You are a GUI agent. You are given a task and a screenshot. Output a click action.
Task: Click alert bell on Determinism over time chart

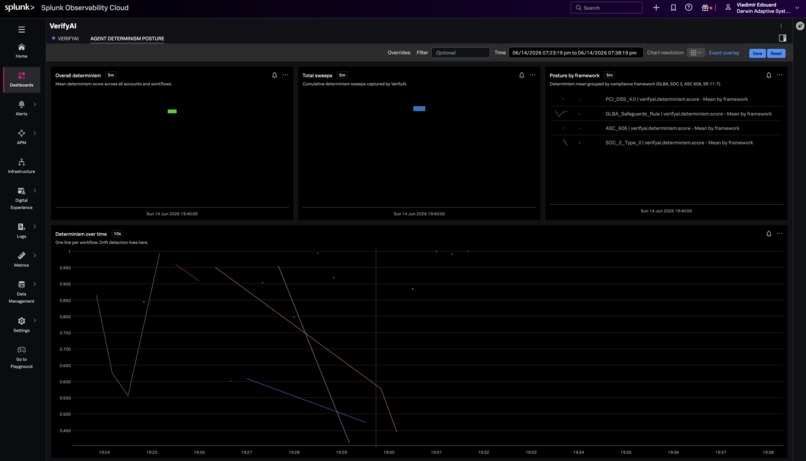coord(768,234)
